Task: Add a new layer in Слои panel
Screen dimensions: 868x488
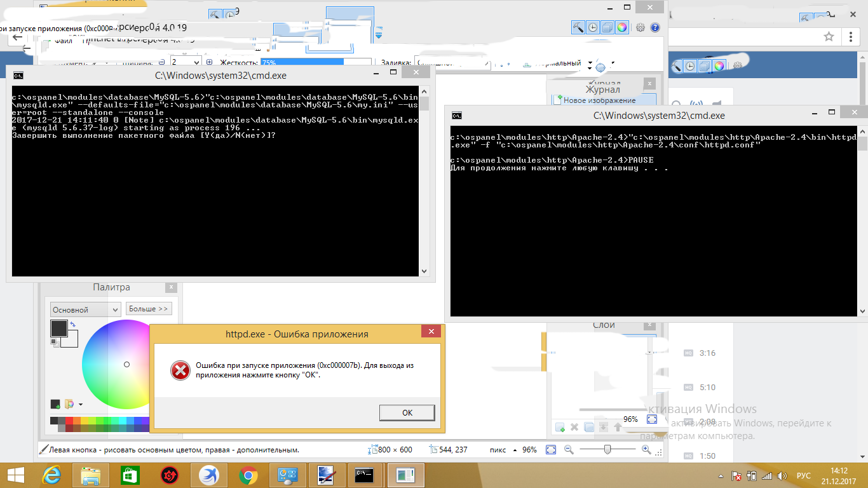Action: point(560,427)
